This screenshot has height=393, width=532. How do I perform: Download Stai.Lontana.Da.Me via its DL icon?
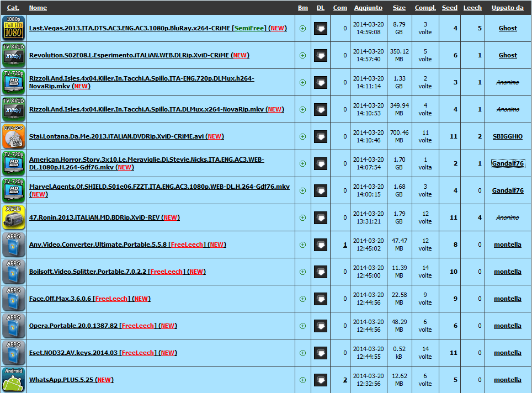point(320,136)
